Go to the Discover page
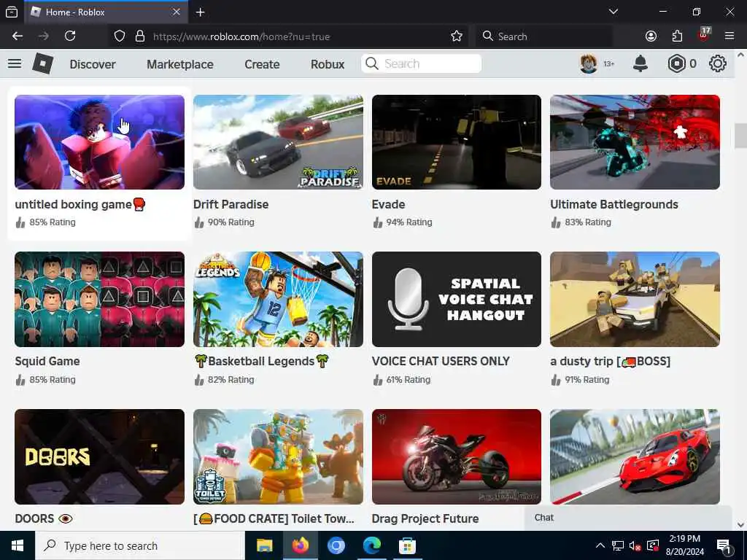747x560 pixels. pyautogui.click(x=93, y=64)
